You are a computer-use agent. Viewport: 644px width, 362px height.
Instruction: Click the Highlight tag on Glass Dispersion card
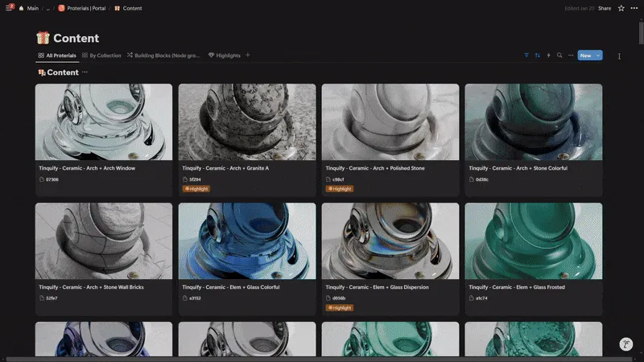[x=339, y=308]
